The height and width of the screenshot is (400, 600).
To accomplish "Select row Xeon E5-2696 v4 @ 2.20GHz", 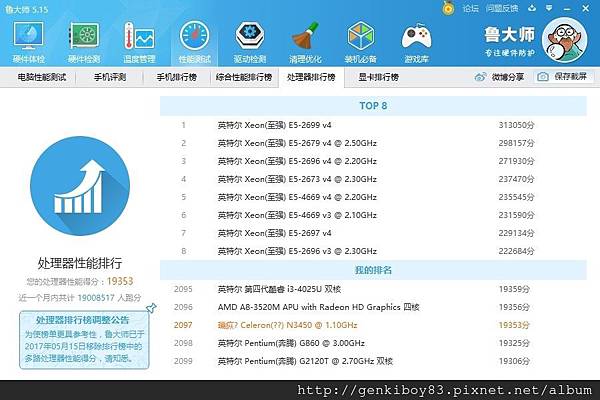I will [x=373, y=161].
